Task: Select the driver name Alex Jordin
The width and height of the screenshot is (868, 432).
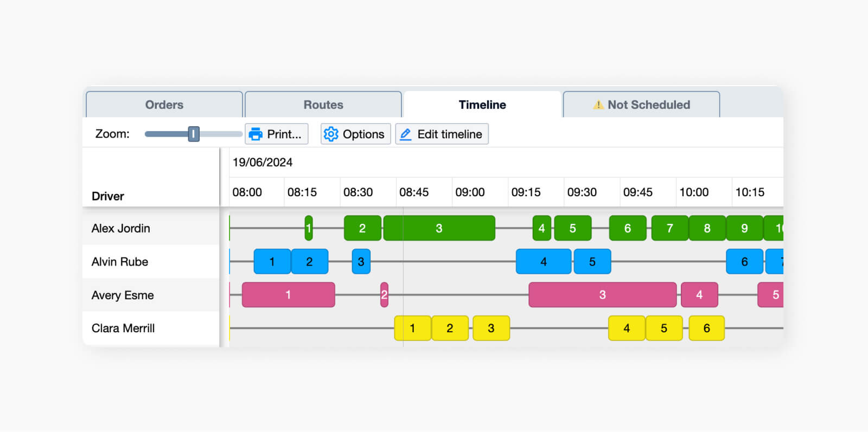Action: 120,228
